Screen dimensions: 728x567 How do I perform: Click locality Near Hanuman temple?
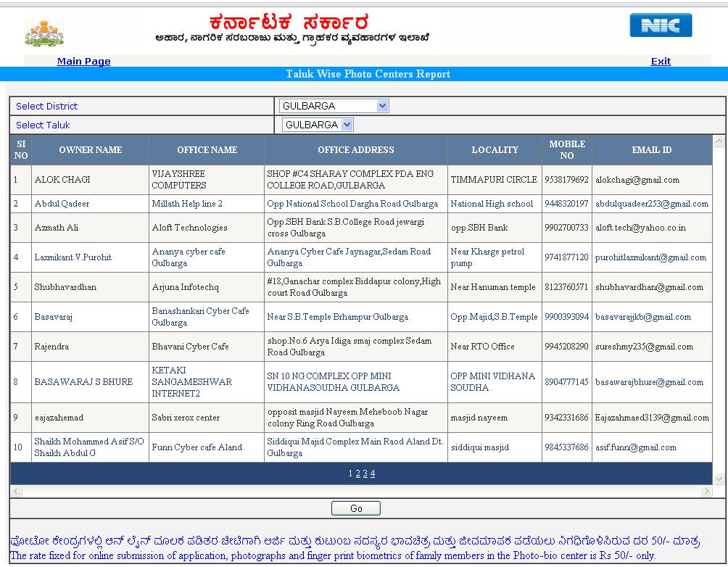(493, 287)
